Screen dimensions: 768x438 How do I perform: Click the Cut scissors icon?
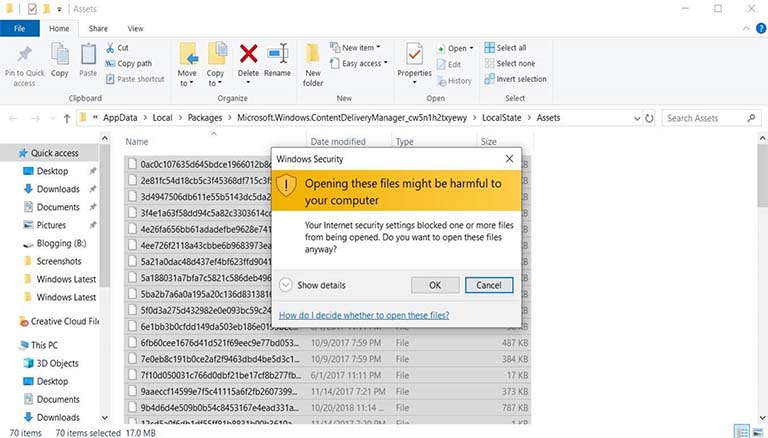click(x=110, y=48)
